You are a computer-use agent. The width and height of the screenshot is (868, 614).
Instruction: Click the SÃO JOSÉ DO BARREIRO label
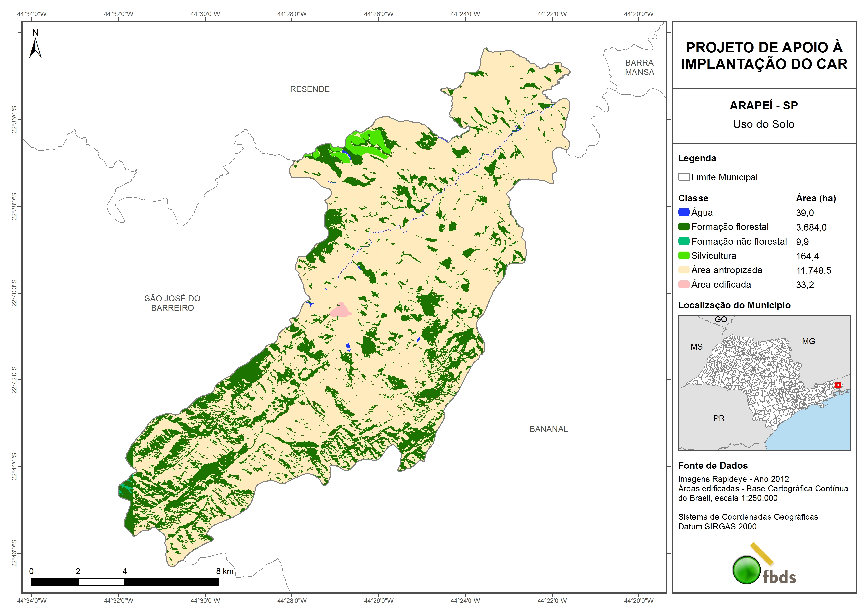[x=172, y=303]
